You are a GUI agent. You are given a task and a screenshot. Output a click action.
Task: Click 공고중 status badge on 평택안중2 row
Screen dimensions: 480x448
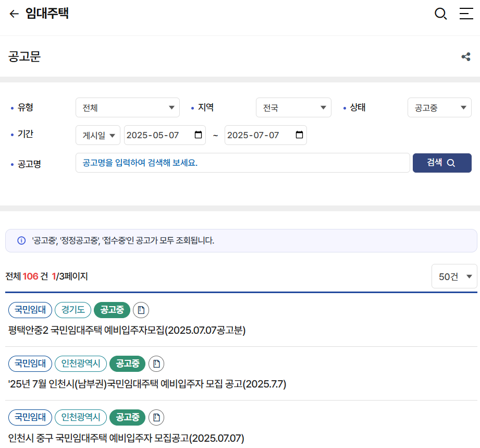click(x=112, y=310)
